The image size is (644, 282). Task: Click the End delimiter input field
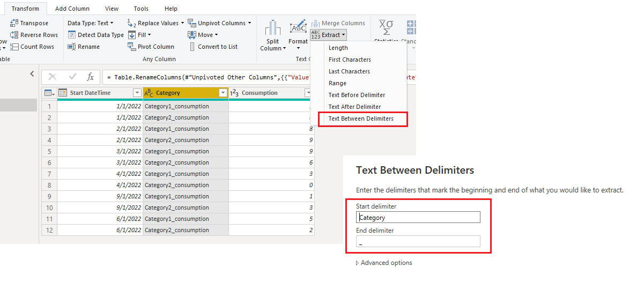pos(418,242)
